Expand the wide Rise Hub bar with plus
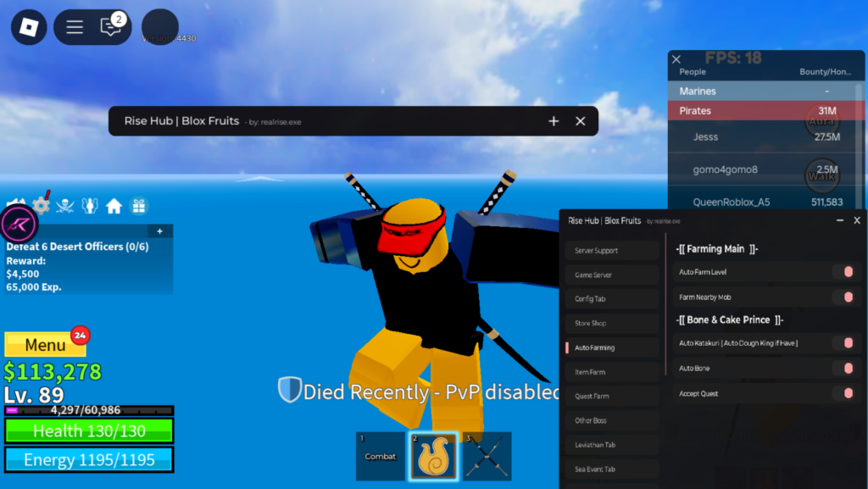Viewport: 868px width, 489px height. point(554,121)
